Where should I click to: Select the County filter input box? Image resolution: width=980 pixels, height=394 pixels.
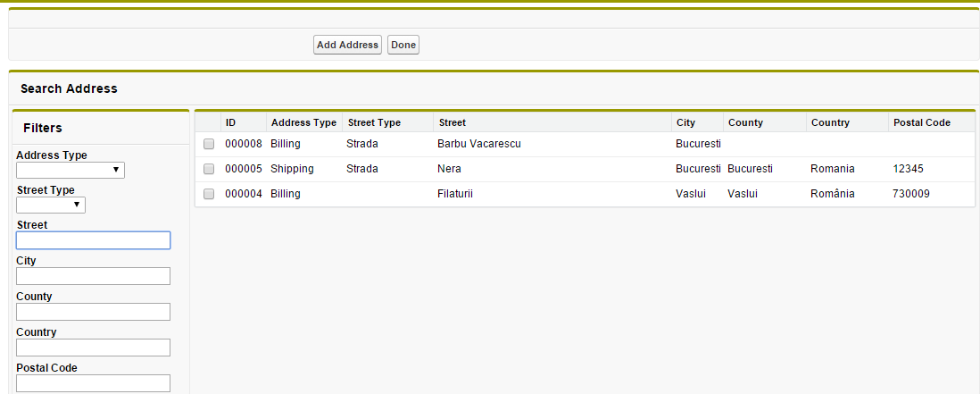(x=93, y=312)
